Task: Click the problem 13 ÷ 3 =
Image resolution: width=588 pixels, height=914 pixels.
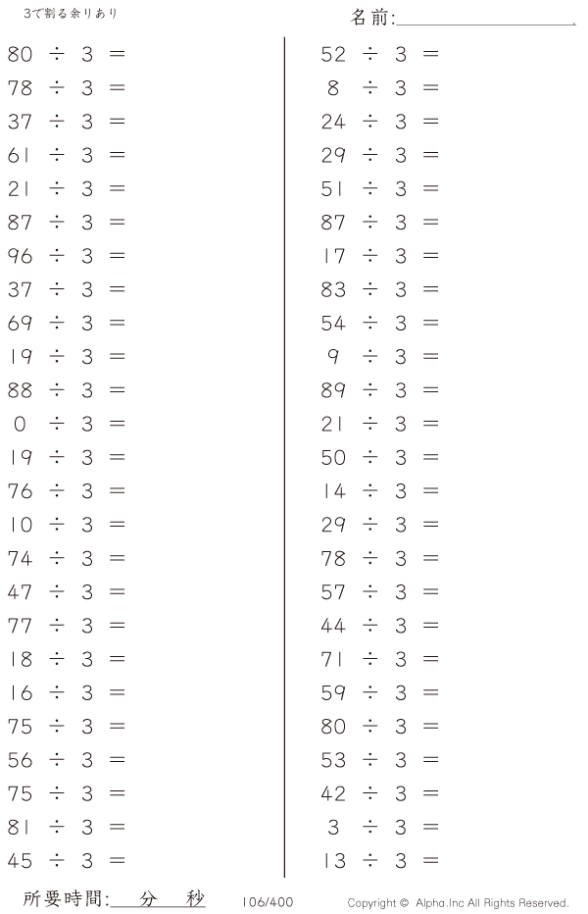Action: (379, 860)
